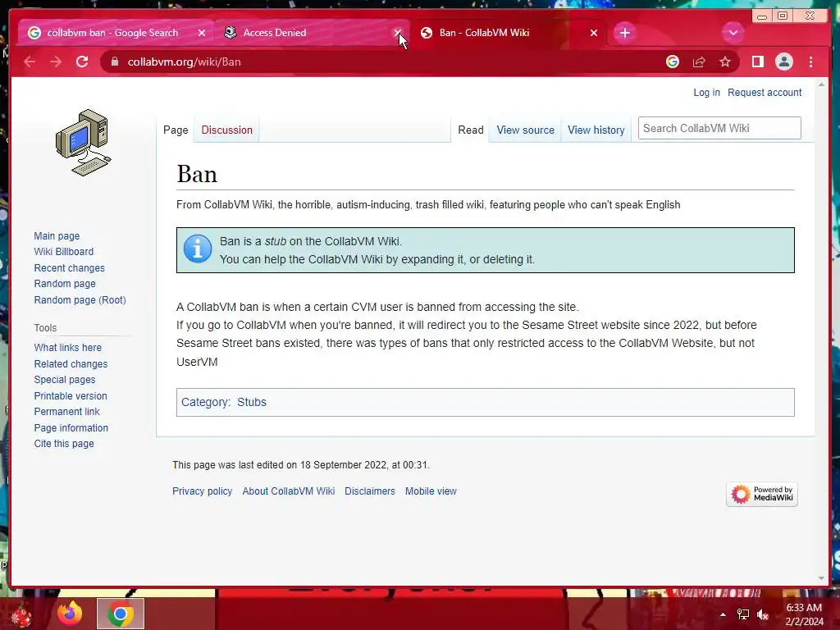
Task: Switch to Mobile view link
Action: click(431, 491)
